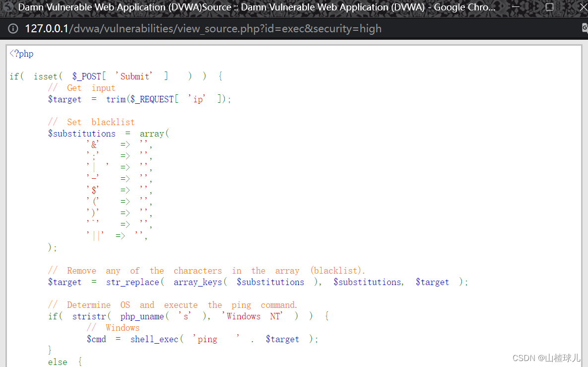Click the '// Set blacklist' comment
This screenshot has width=588, height=367.
(91, 122)
